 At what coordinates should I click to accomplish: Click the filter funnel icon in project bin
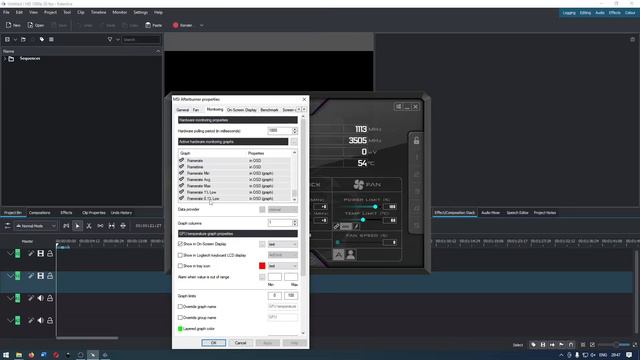click(110, 40)
